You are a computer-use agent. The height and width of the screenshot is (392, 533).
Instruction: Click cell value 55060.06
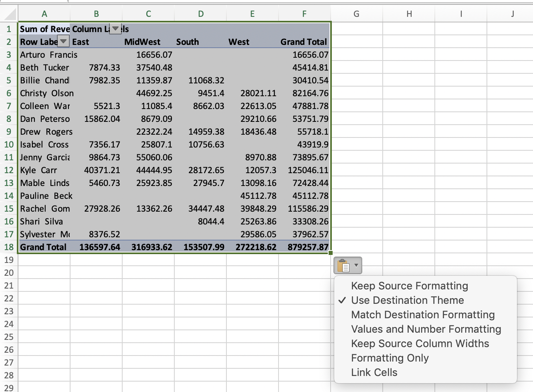click(x=148, y=157)
